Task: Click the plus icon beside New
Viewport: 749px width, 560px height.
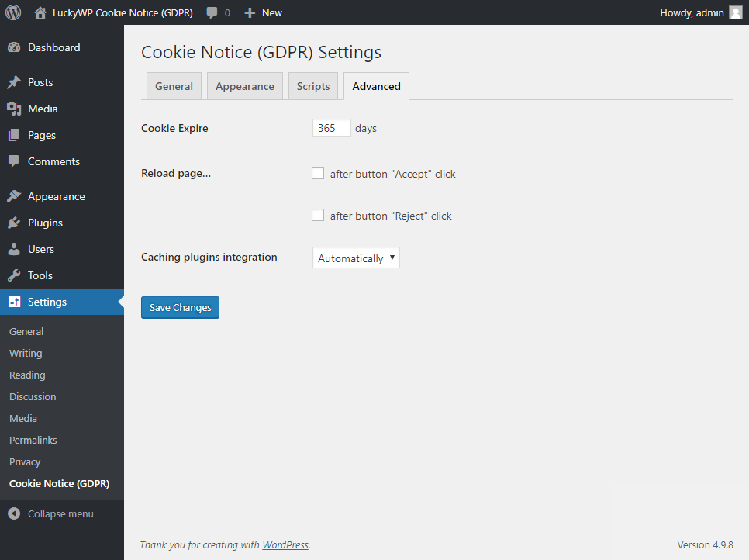Action: point(250,12)
